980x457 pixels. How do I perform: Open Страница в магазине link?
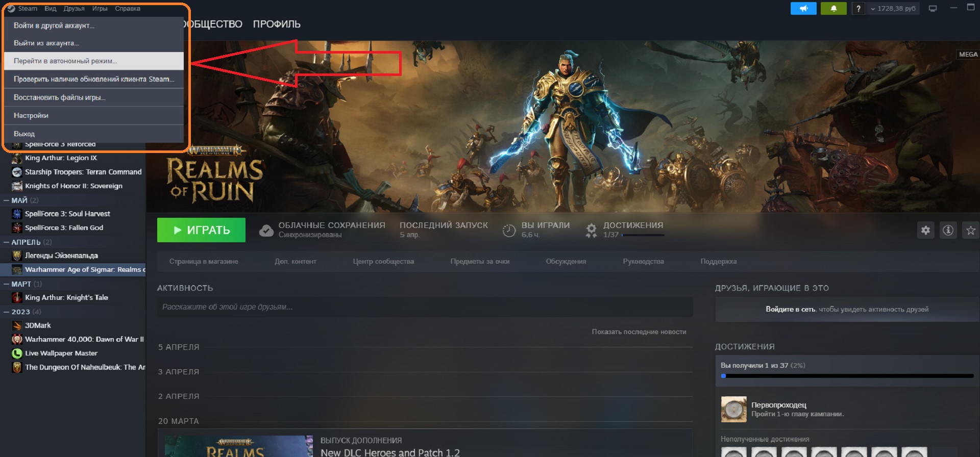pos(204,262)
